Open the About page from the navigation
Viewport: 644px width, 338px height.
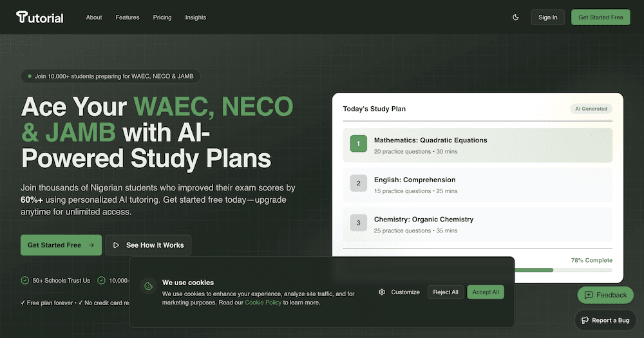point(94,17)
